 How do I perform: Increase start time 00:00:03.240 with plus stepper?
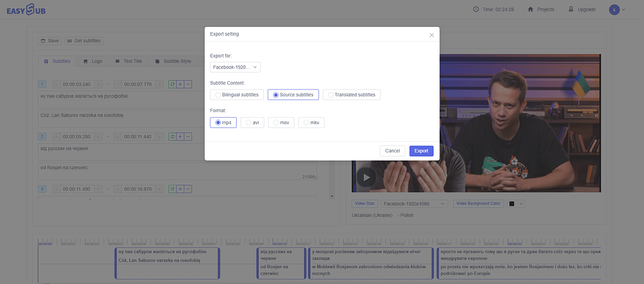click(x=99, y=84)
